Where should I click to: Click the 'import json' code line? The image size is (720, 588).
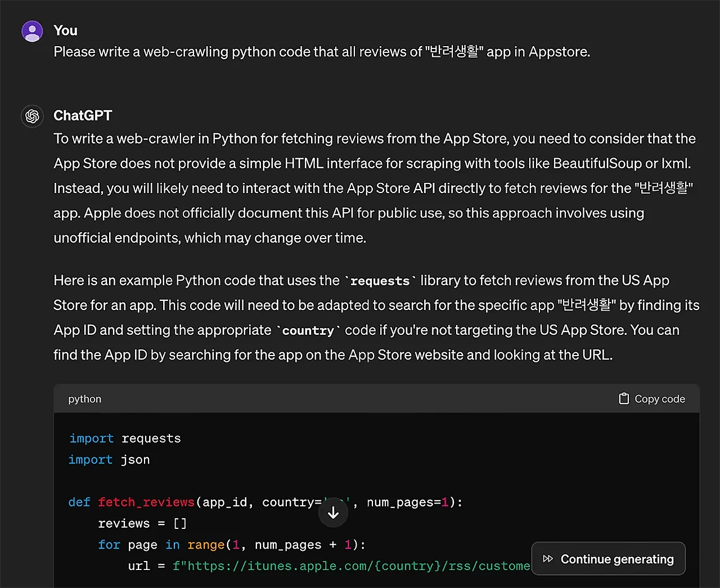click(109, 460)
